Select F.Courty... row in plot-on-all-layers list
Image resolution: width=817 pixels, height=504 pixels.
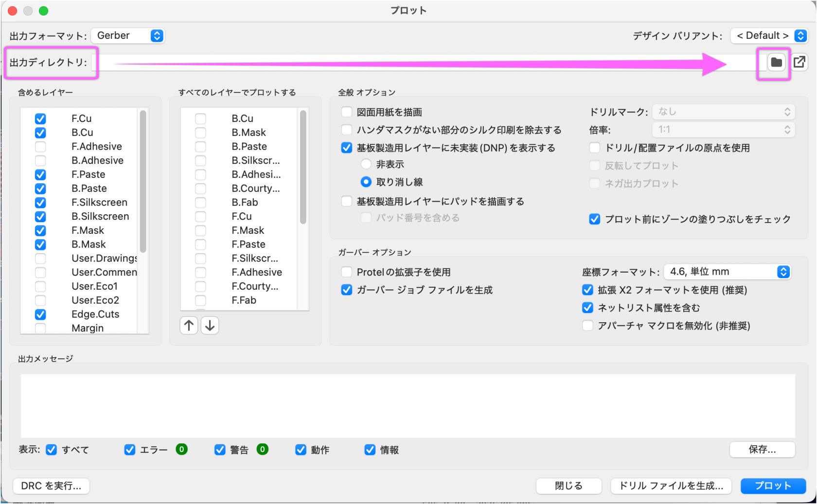tap(238, 287)
